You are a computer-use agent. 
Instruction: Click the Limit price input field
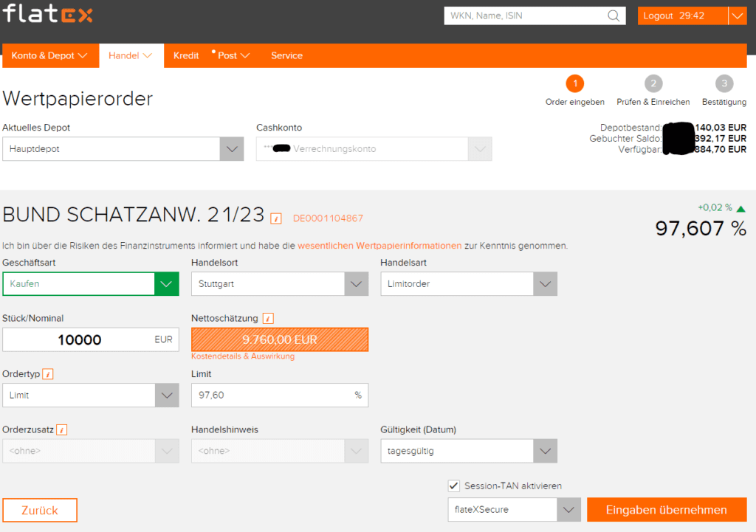[272, 395]
